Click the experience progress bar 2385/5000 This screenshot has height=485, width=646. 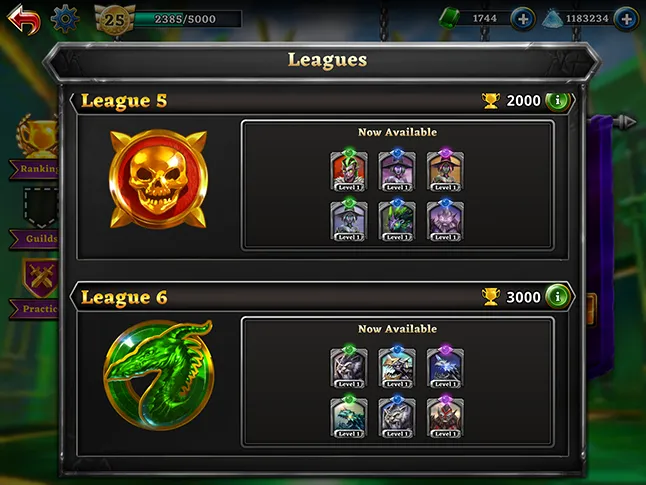[187, 19]
